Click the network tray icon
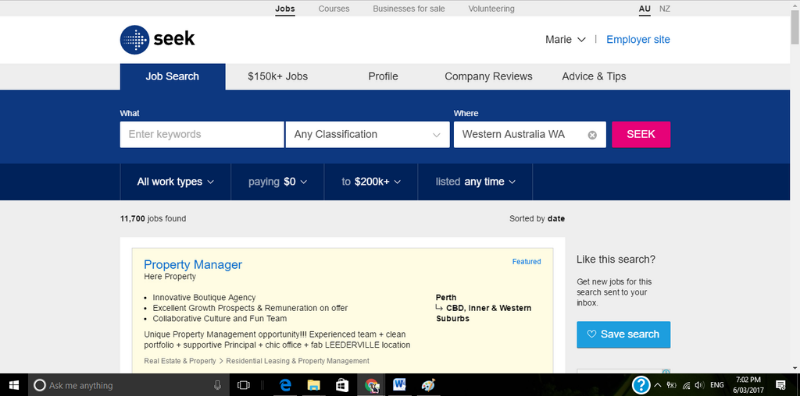The height and width of the screenshot is (396, 800). (686, 385)
